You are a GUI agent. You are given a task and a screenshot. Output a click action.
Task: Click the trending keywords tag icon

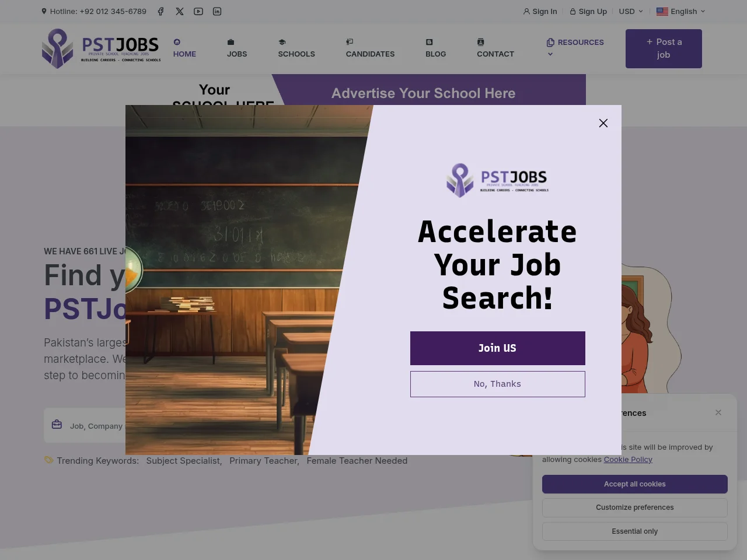click(48, 460)
